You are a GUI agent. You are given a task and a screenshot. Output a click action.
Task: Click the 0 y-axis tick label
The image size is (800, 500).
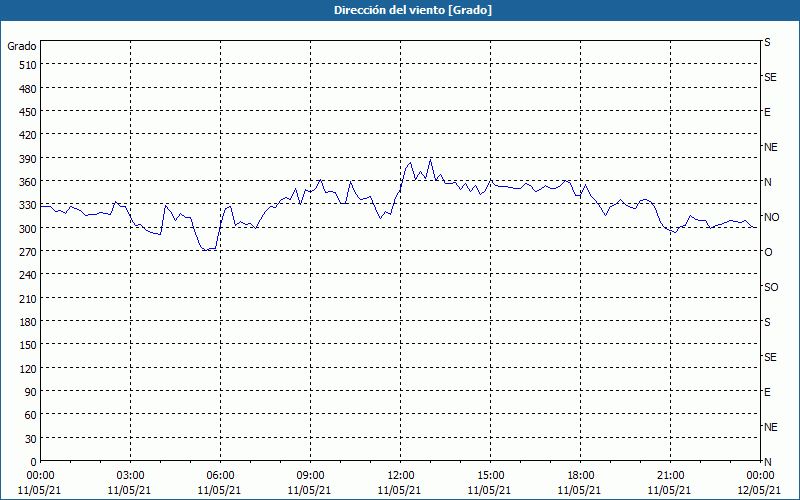click(34, 462)
